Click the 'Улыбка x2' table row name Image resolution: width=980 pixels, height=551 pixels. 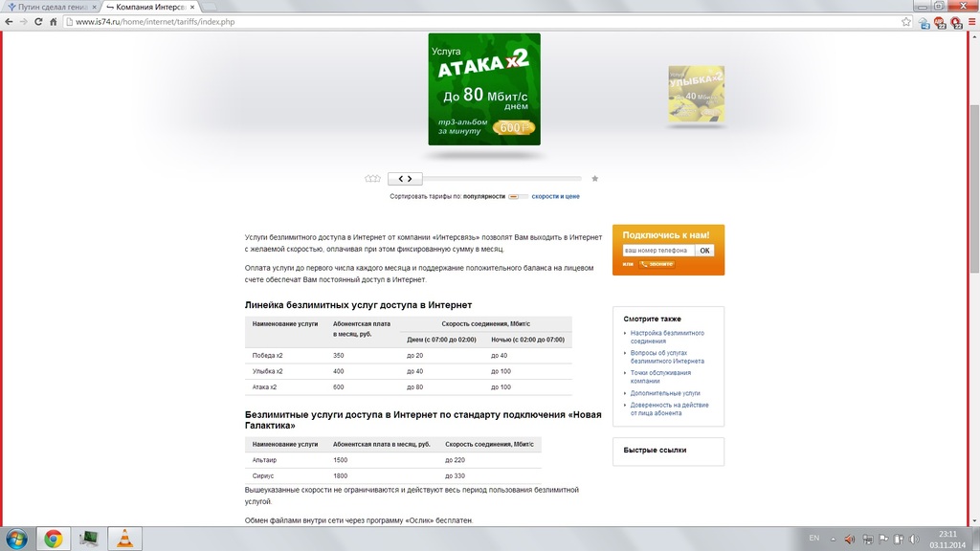(268, 372)
